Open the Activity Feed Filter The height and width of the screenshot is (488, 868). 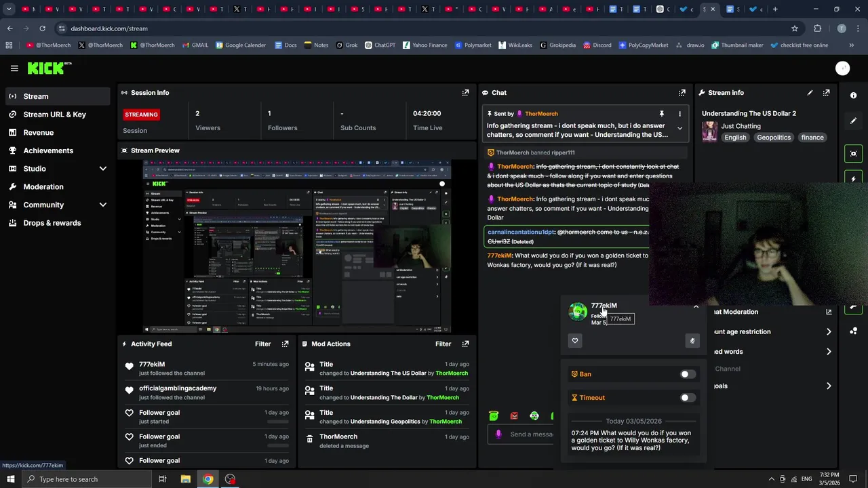pos(262,344)
